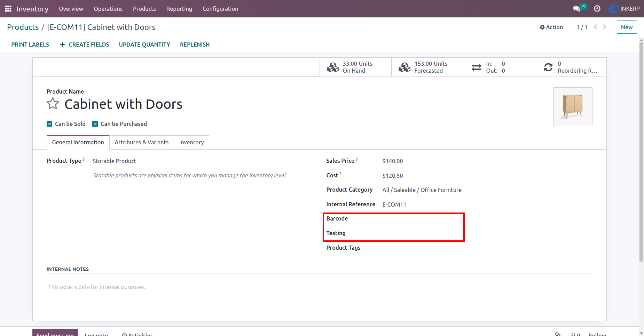Switch to Attributes & Variants tab
Screen dimensions: 644x336
(x=142, y=142)
